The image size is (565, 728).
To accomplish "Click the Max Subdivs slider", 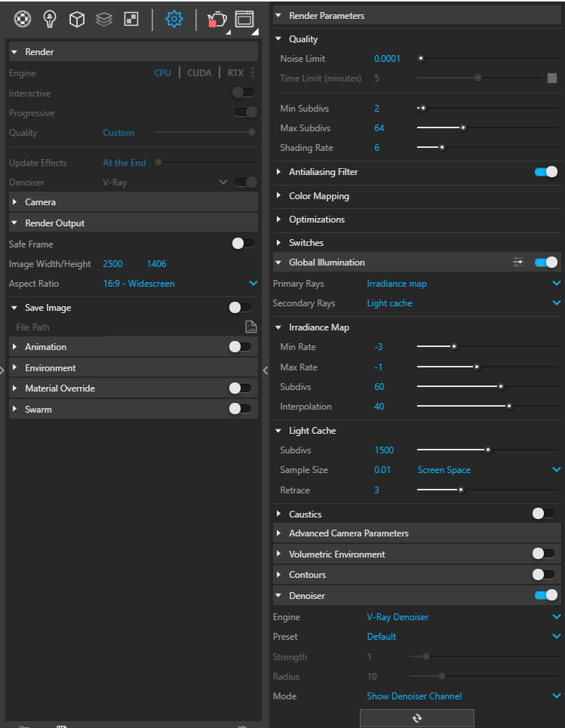I will click(441, 128).
